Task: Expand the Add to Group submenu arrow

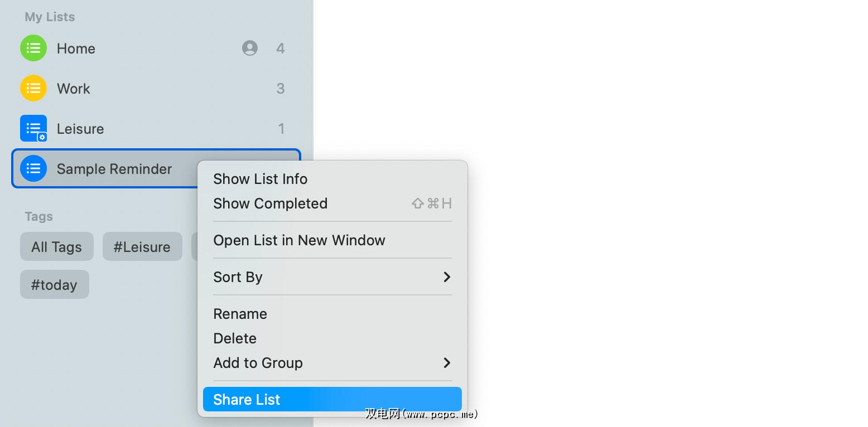Action: (x=446, y=363)
